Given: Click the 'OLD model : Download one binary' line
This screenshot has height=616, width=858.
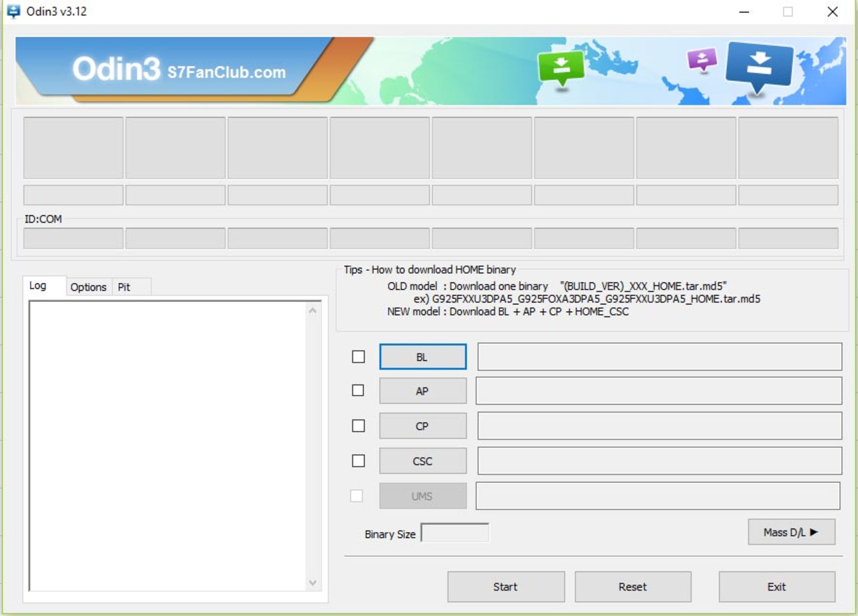Looking at the screenshot, I should point(557,286).
